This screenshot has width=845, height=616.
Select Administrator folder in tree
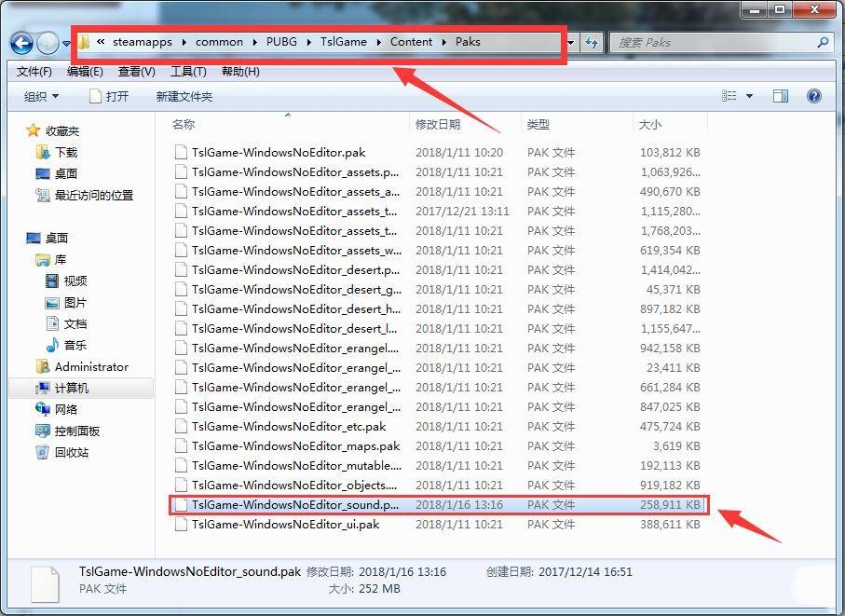82,366
